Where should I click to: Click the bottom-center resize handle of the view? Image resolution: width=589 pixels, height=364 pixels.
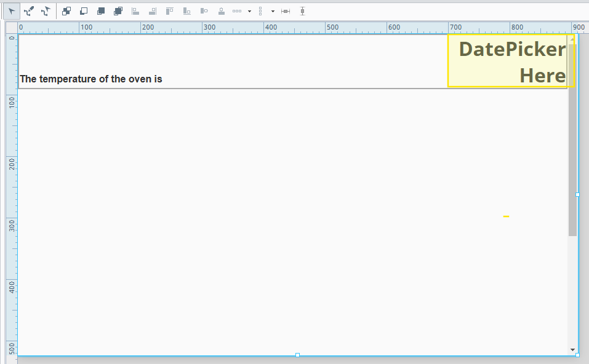tap(297, 355)
